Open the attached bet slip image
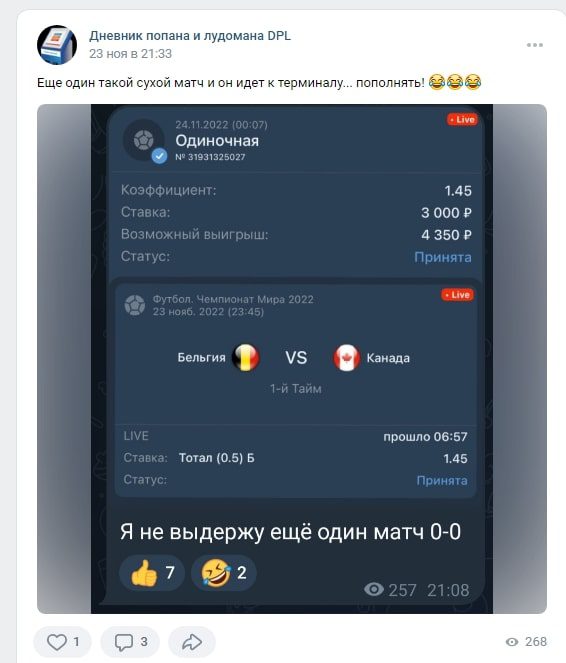 [292, 359]
